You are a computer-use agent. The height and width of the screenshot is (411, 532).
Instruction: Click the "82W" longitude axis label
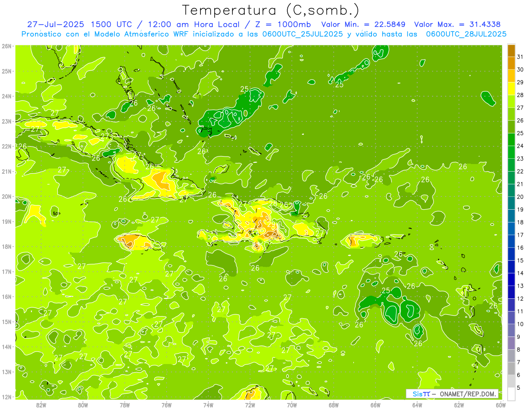click(x=41, y=405)
